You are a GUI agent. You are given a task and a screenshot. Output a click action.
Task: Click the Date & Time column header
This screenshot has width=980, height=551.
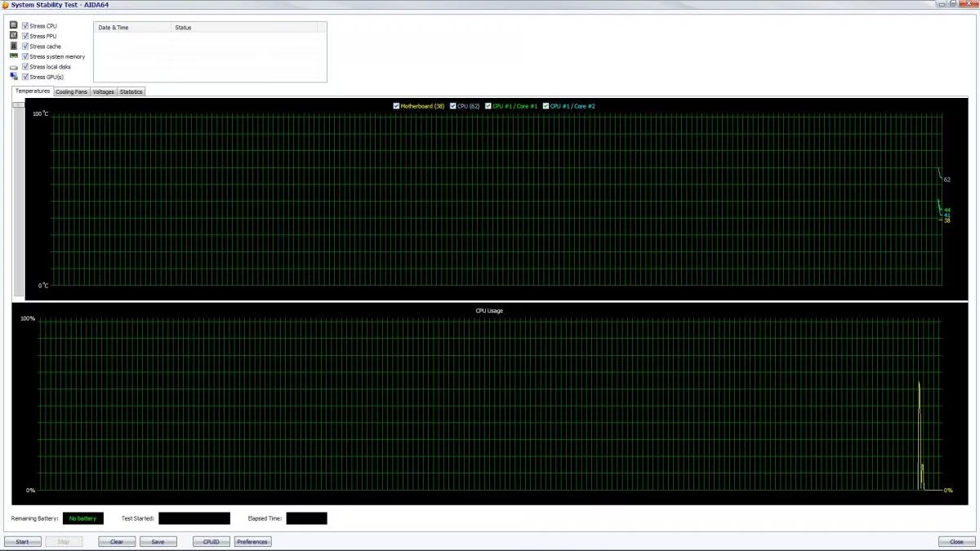(132, 28)
